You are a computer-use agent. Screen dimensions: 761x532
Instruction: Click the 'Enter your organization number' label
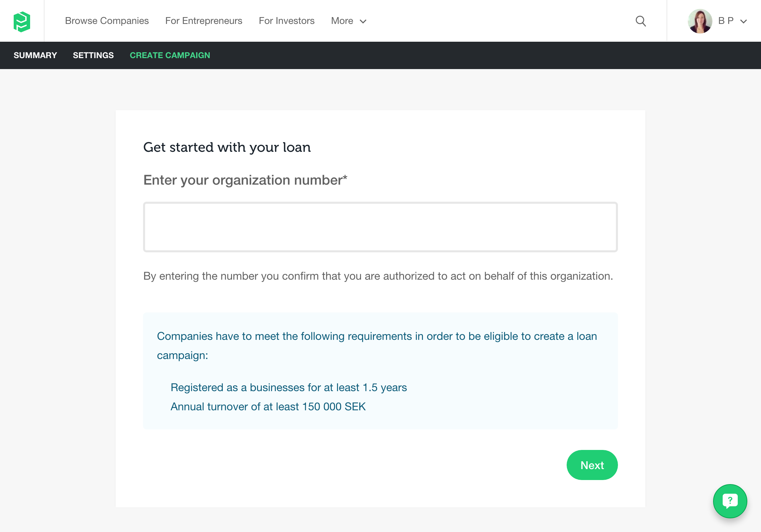[245, 180]
